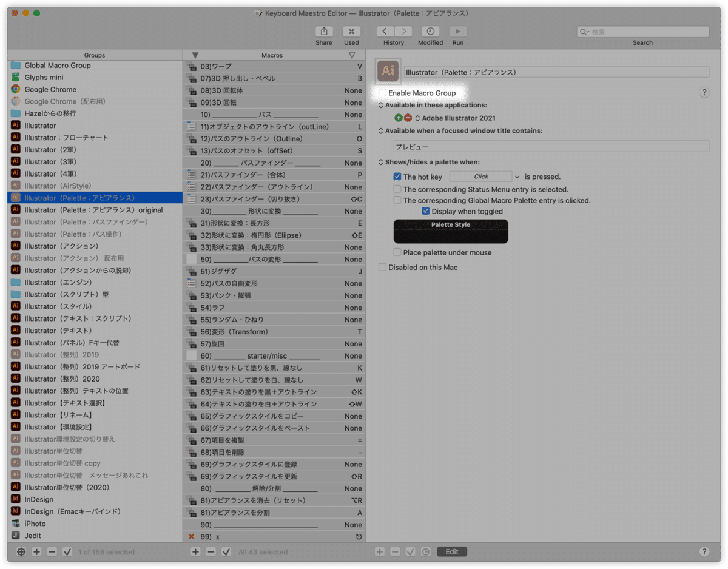Screen dimensions: 728x569
Task: Select macro 67)項目を複製
Action: click(x=274, y=440)
